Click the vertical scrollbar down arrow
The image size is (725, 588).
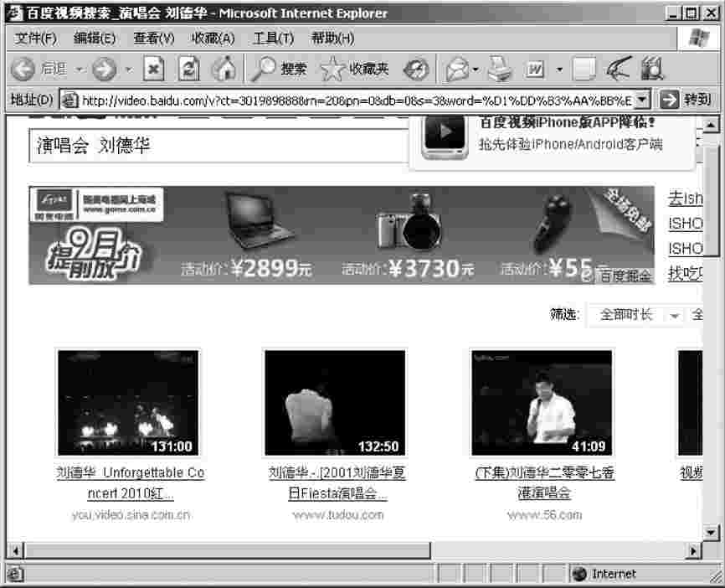coord(711,532)
